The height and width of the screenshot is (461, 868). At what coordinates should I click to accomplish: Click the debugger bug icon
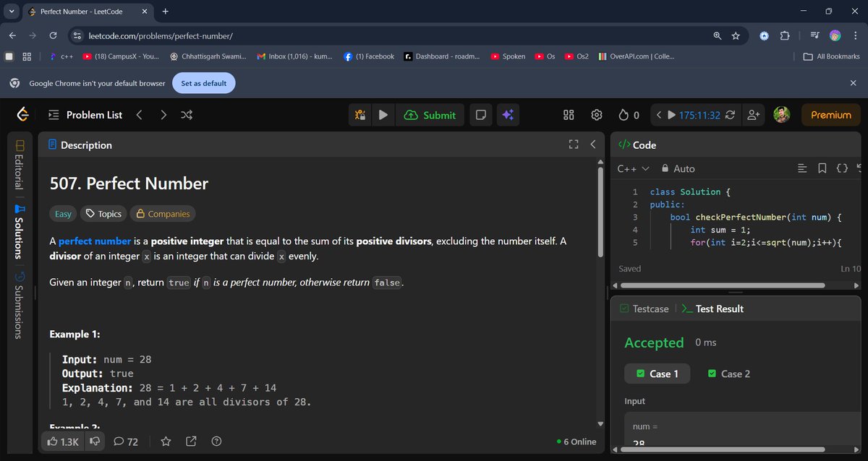tap(359, 115)
